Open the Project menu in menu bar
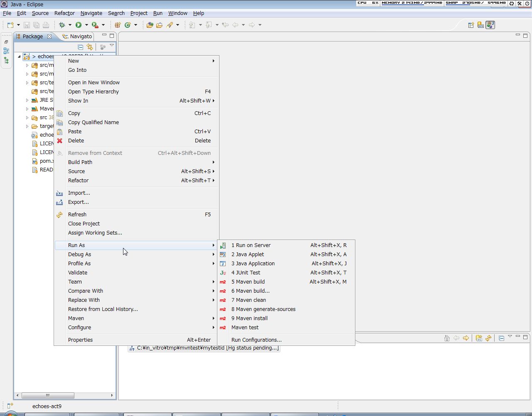Viewport: 532px width, 416px height. 139,13
